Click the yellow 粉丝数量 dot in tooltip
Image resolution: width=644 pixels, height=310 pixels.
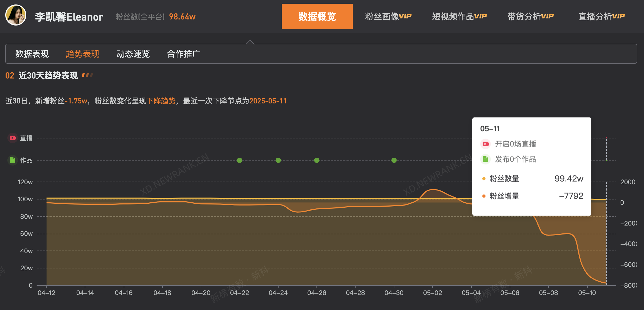(484, 179)
